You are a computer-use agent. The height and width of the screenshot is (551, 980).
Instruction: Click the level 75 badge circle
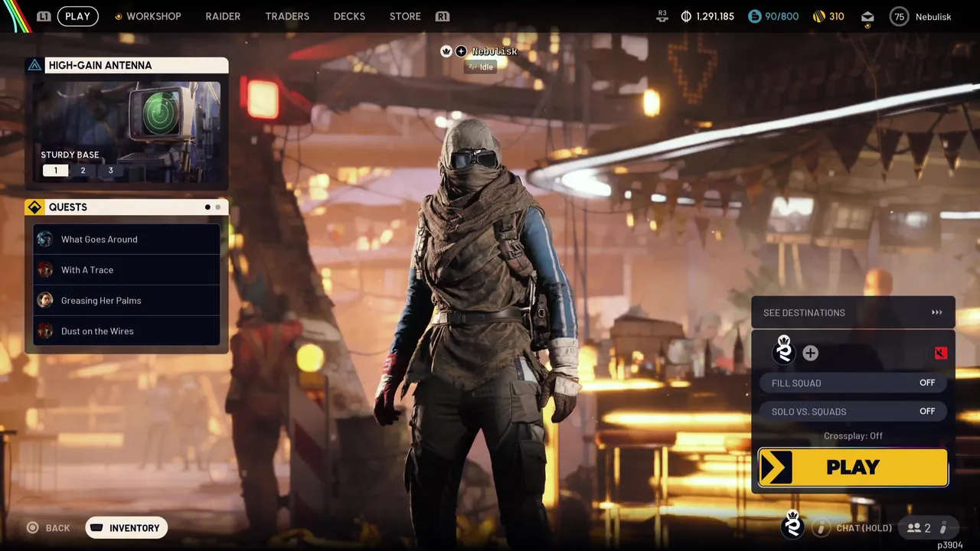click(900, 17)
